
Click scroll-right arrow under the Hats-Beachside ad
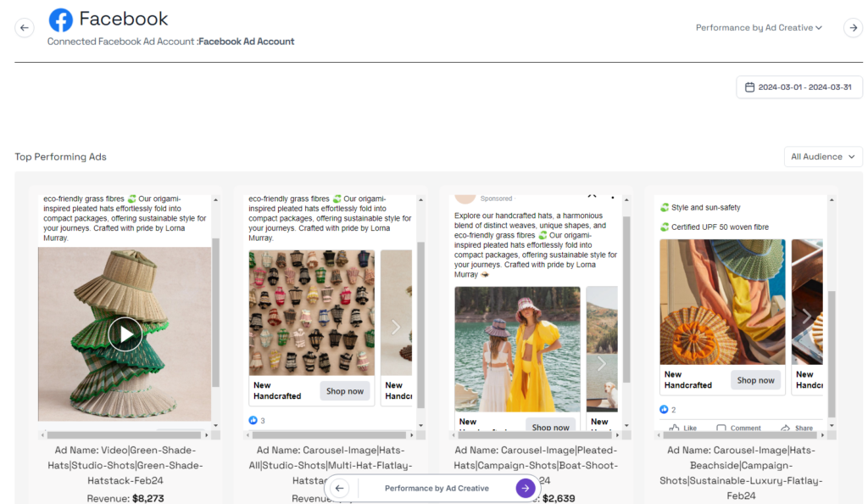822,435
